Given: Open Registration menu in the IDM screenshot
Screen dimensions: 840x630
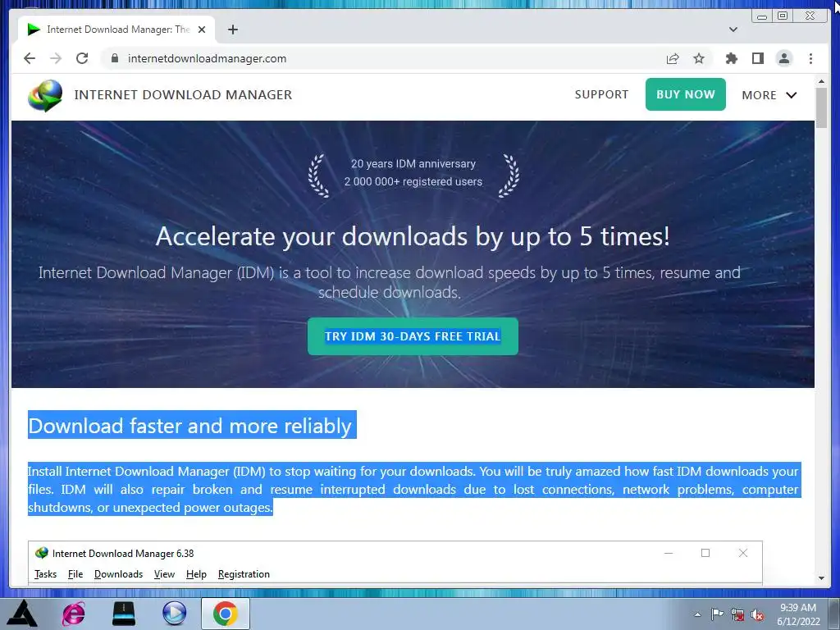Looking at the screenshot, I should [244, 574].
